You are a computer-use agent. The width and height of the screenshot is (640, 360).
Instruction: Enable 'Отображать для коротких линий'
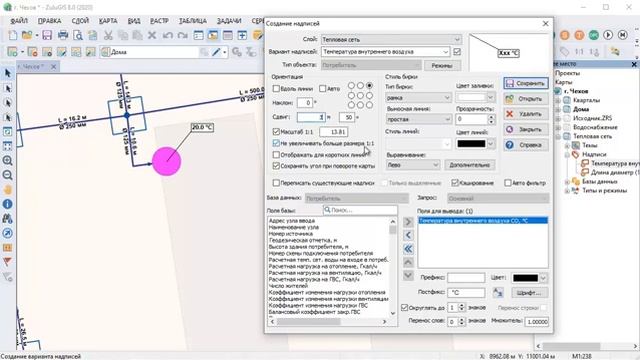click(x=276, y=155)
